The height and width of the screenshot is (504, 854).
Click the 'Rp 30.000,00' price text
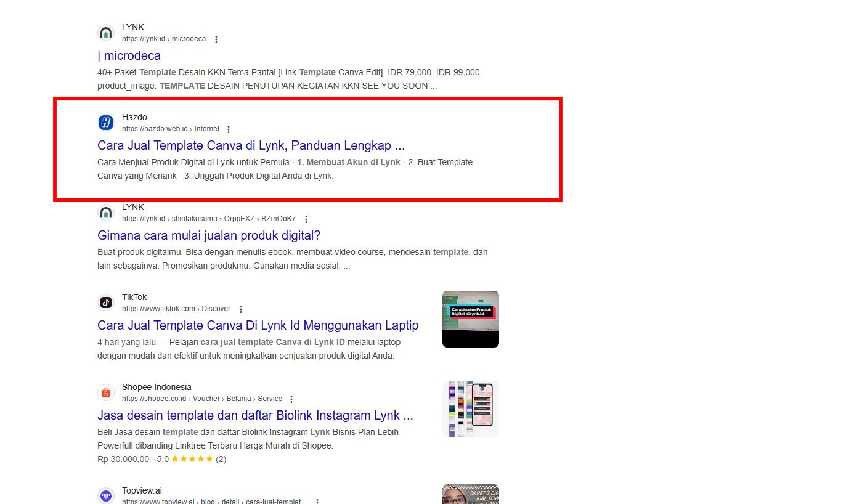tap(123, 459)
